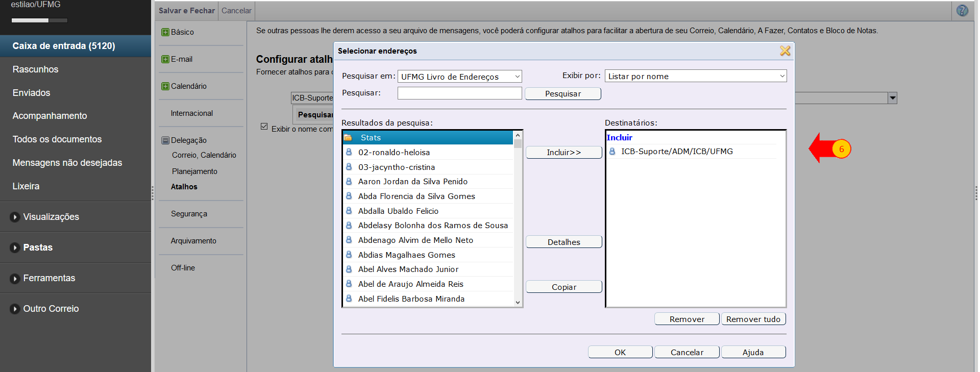Toggle the Exibir o nome checkbox
The height and width of the screenshot is (372, 980).
[264, 127]
